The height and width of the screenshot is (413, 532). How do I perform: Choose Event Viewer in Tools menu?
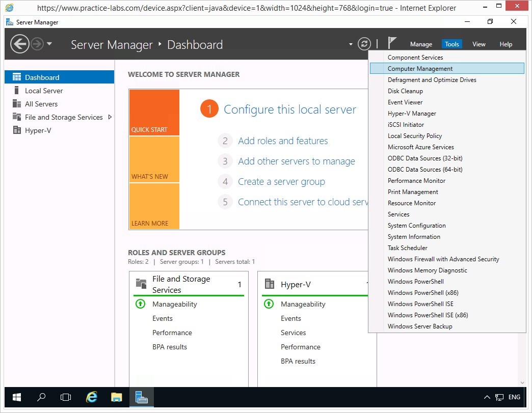(x=405, y=102)
